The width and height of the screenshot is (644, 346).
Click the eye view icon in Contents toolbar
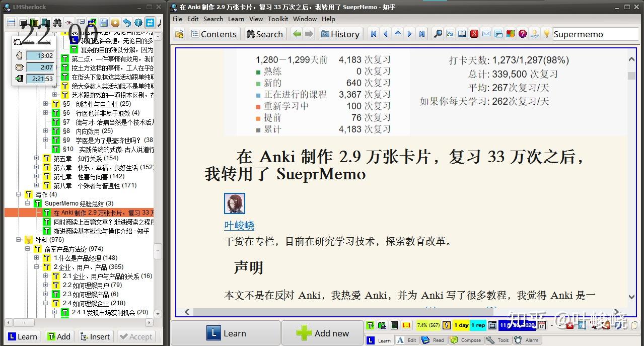pyautogui.click(x=68, y=22)
